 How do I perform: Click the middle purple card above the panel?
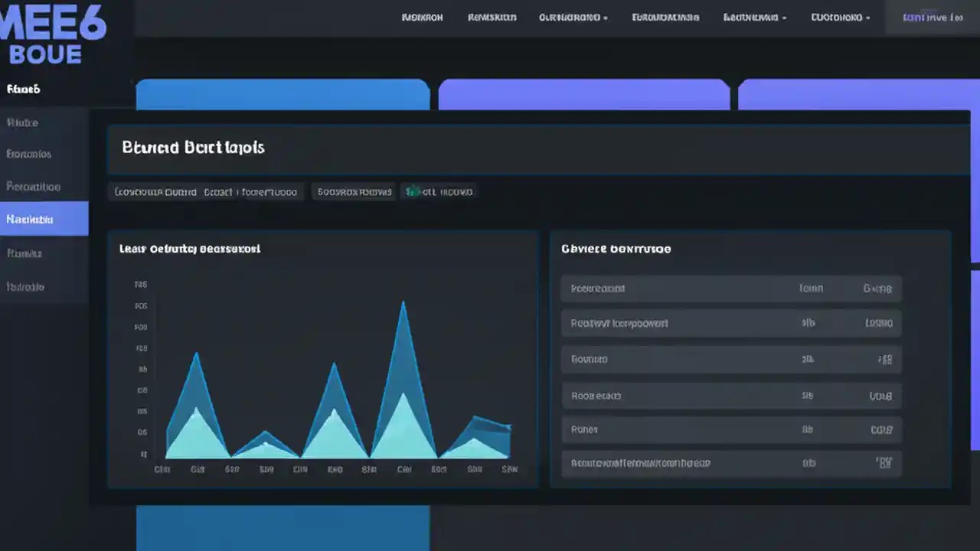click(x=584, y=93)
